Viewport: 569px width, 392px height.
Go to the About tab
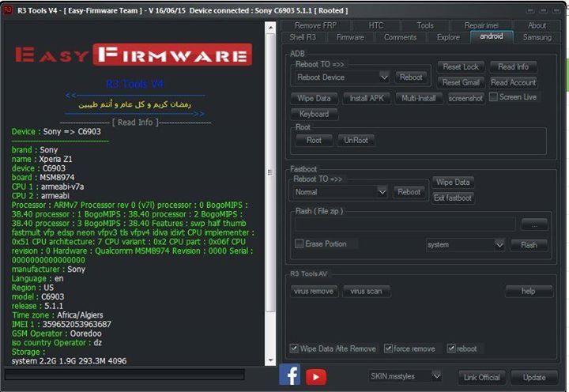pos(537,25)
